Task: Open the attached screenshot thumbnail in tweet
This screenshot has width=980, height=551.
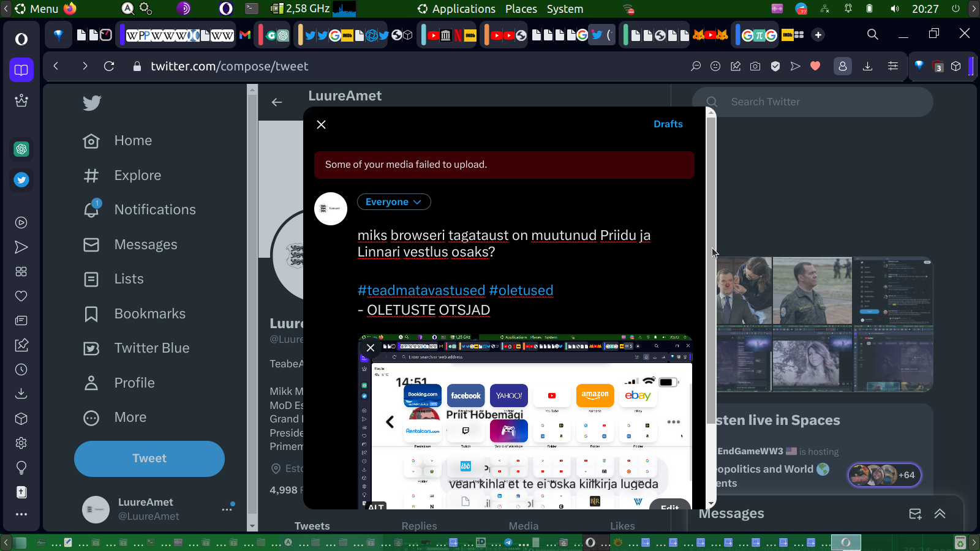Action: (x=525, y=422)
